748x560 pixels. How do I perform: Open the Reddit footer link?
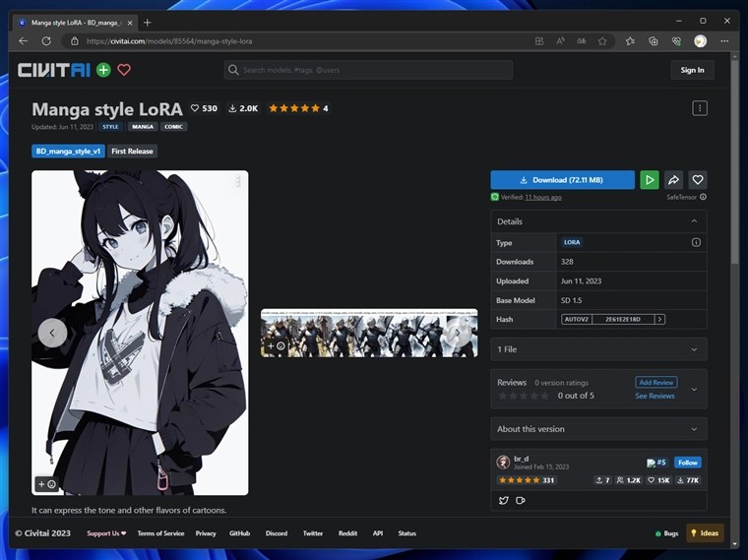point(347,533)
